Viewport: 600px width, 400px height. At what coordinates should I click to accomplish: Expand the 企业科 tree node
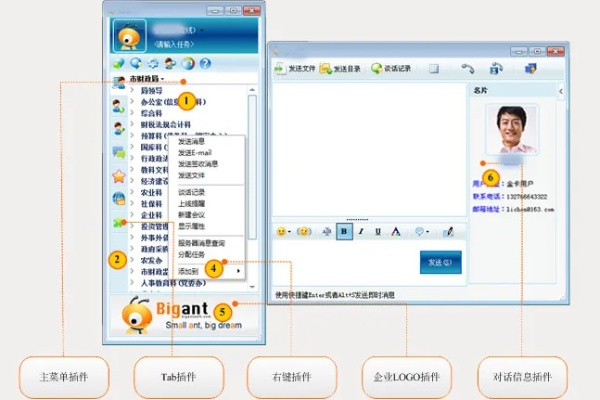click(132, 215)
